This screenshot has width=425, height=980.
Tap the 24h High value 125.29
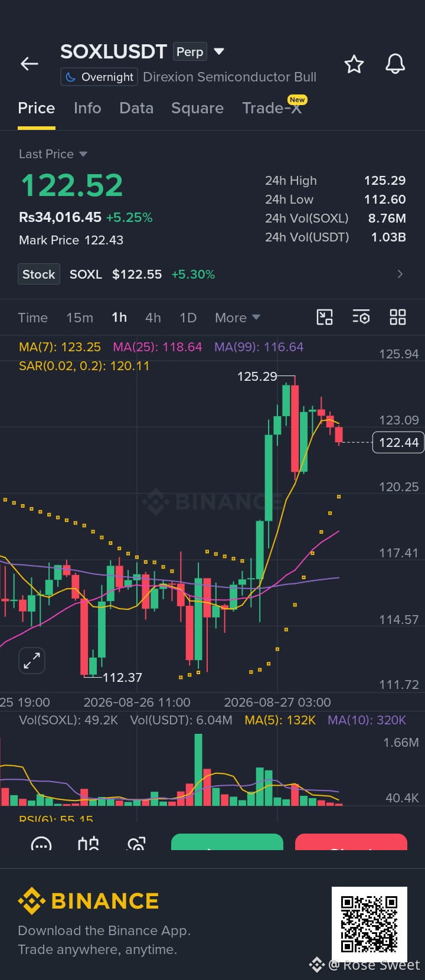tap(385, 181)
